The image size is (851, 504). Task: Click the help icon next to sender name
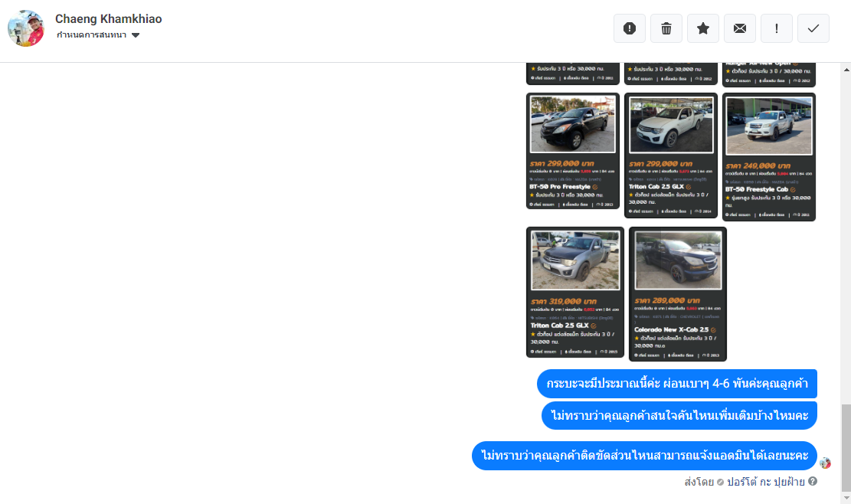click(x=813, y=481)
